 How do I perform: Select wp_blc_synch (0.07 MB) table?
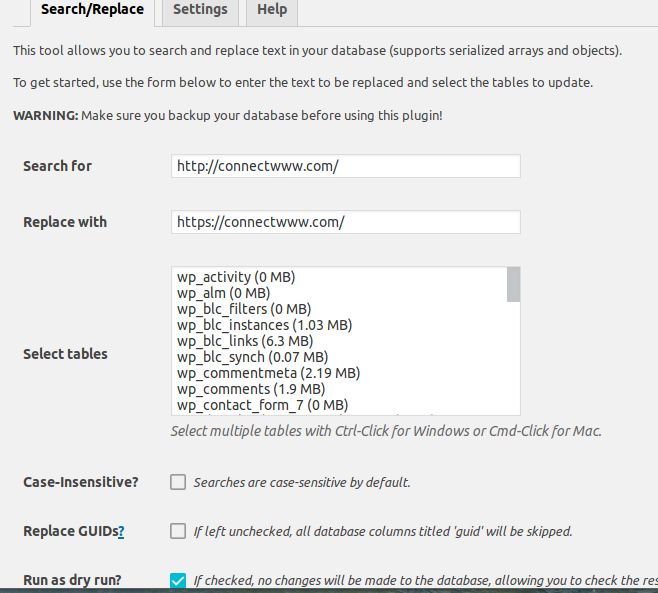coord(339,357)
